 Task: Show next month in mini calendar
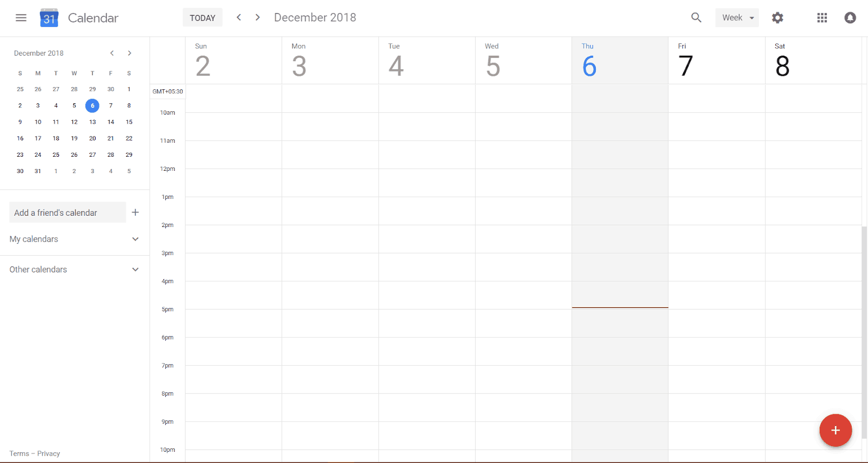pos(129,53)
